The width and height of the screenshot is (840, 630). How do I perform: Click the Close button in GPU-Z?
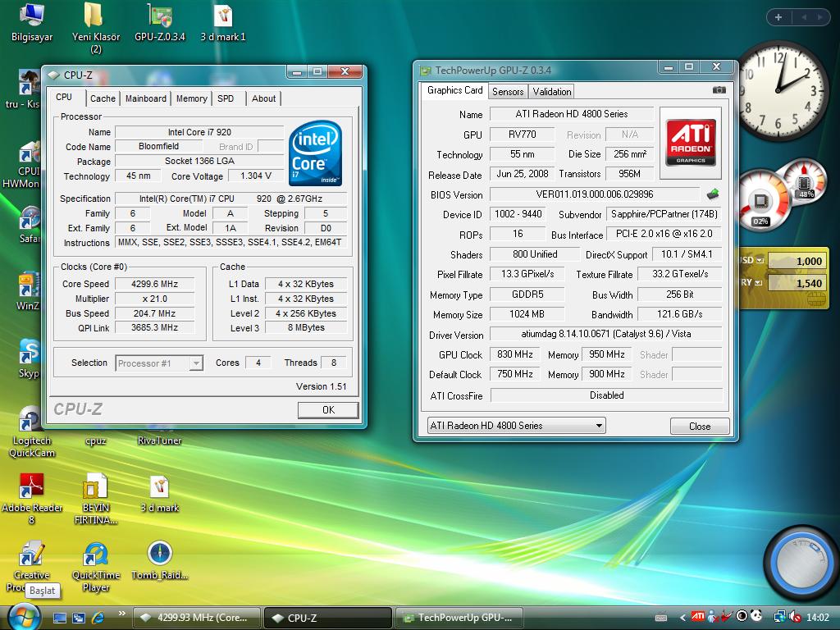(700, 426)
